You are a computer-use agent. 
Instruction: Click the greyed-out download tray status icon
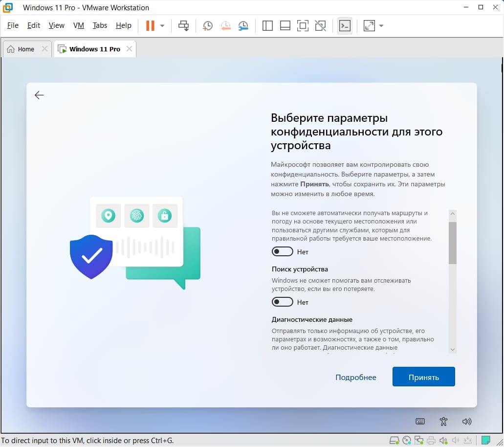[468, 440]
